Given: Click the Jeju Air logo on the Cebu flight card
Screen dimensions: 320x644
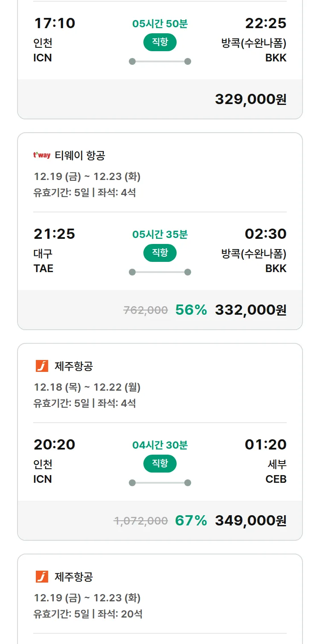Looking at the screenshot, I should pos(42,366).
